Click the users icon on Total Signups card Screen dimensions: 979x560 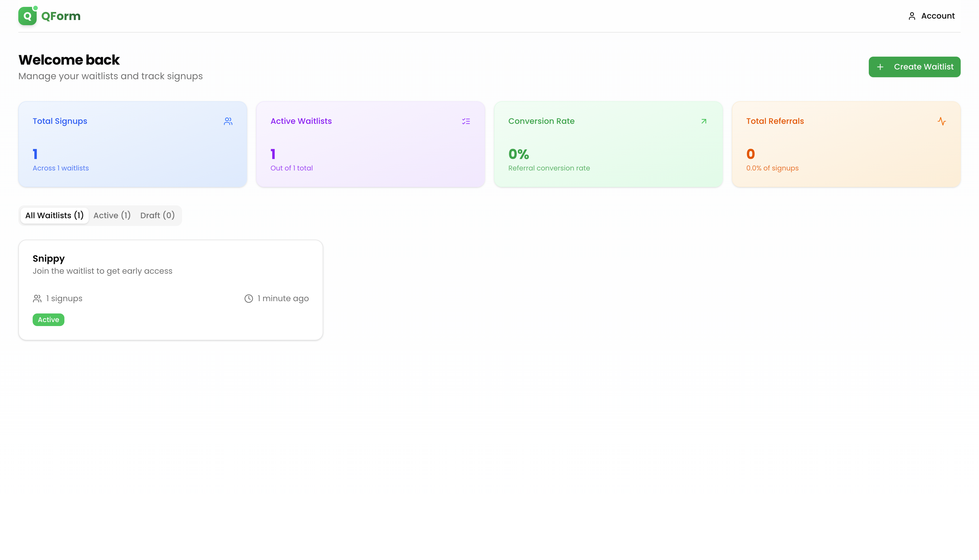coord(228,121)
